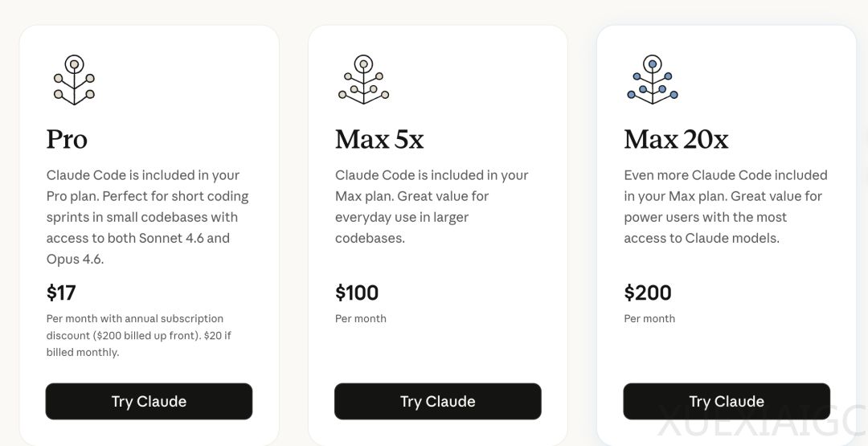Click the Max 5x plan icon
Image resolution: width=868 pixels, height=446 pixels.
click(363, 80)
